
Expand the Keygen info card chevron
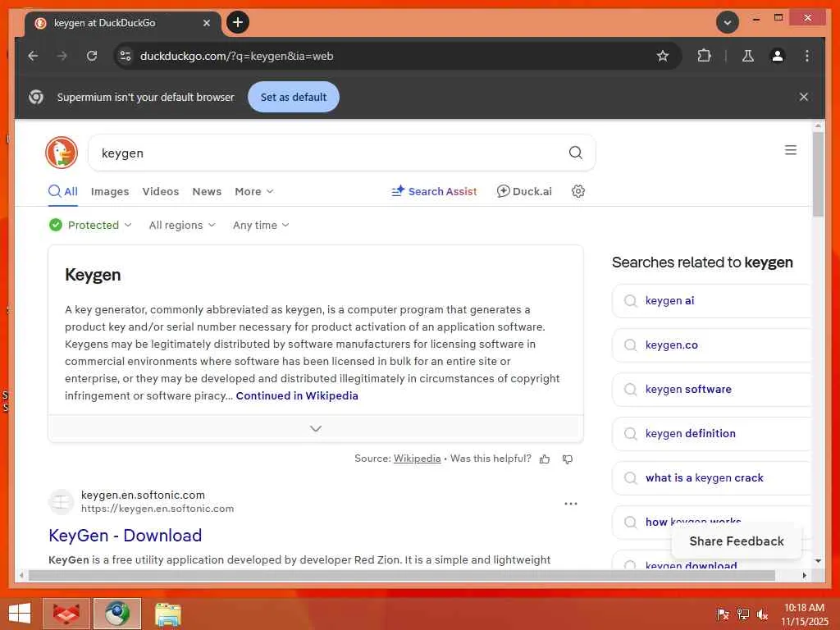(316, 428)
